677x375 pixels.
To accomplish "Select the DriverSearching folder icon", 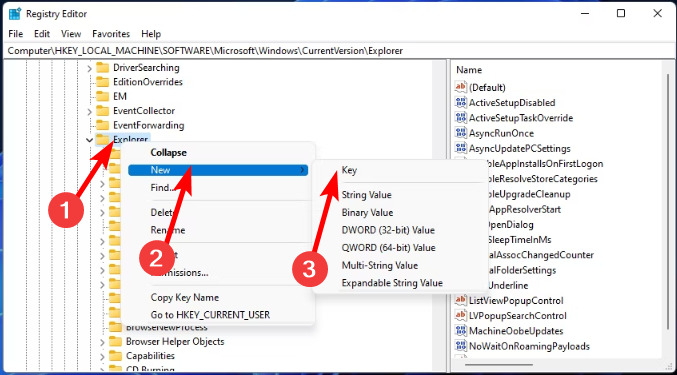I will click(102, 68).
